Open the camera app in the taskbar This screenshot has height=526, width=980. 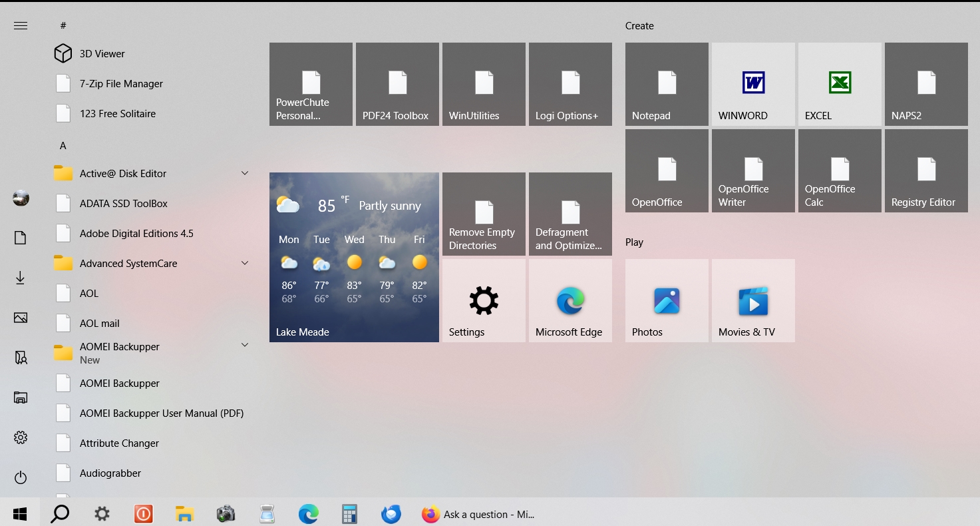[x=226, y=514]
